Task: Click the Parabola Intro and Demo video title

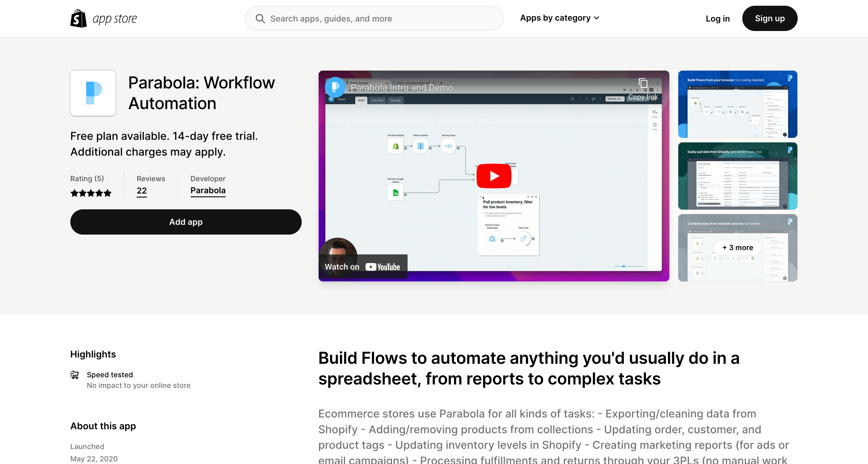Action: tap(402, 88)
